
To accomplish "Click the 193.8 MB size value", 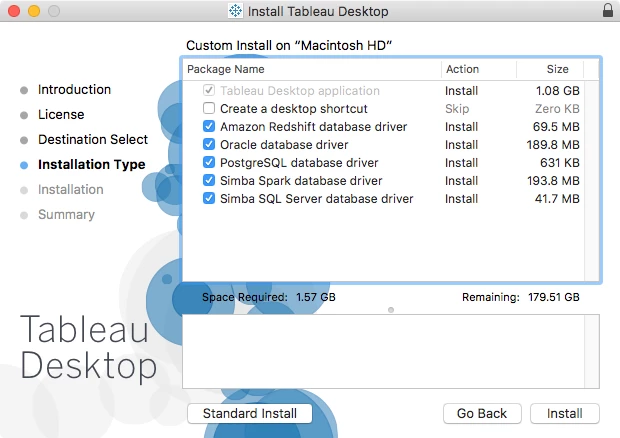I will [553, 181].
